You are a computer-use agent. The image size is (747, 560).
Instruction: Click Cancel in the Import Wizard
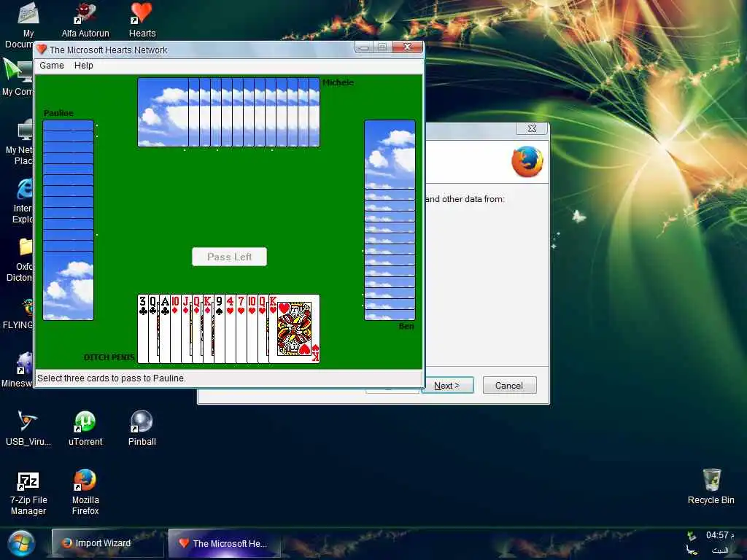point(508,385)
